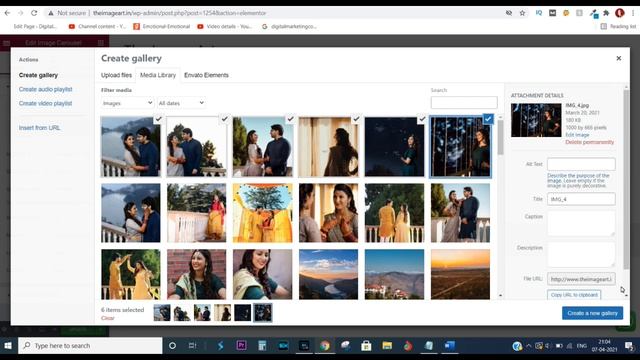Bookmark the page with the star icon
The width and height of the screenshot is (640, 360).
[522, 13]
